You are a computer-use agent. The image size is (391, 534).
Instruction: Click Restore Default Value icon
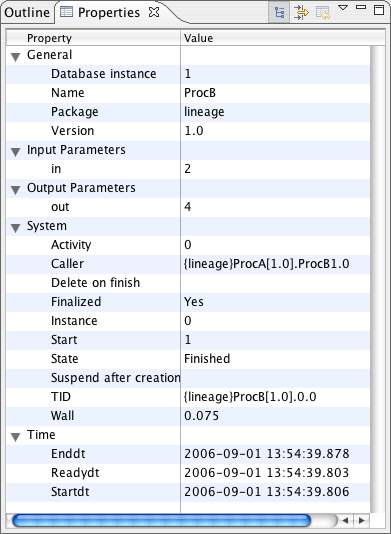323,13
